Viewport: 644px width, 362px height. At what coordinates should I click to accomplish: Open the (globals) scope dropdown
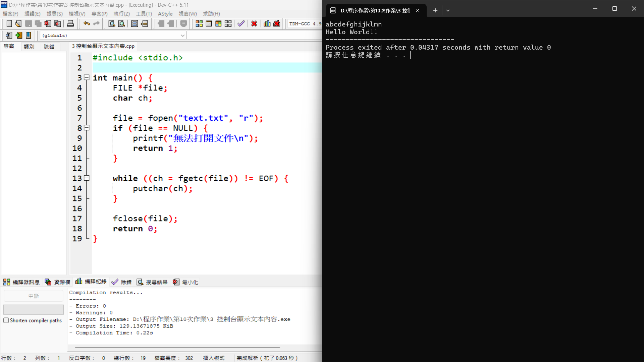[x=182, y=36]
